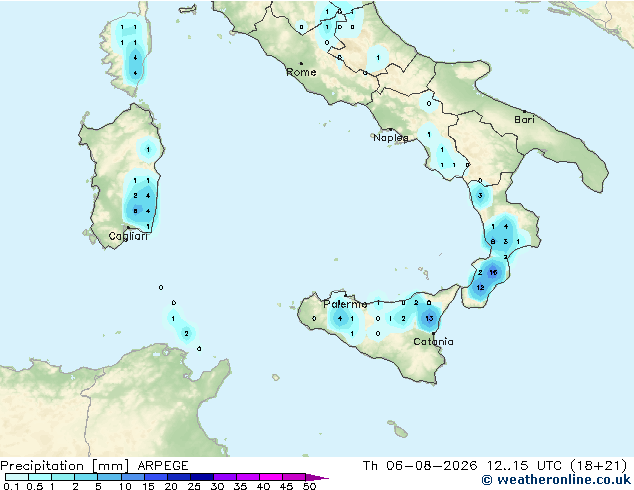This screenshot has height=490, width=634.
Task: Select the 40–45 mm magenta legend color
Action: pos(271,477)
